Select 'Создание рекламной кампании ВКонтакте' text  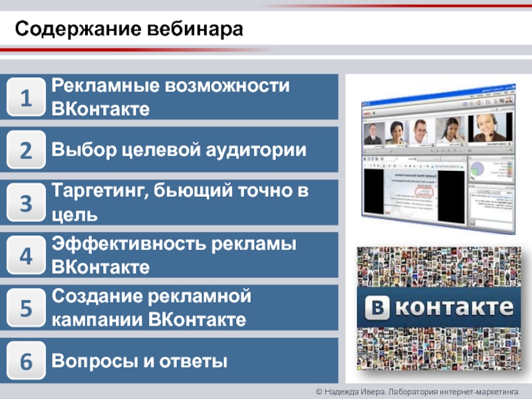click(152, 308)
